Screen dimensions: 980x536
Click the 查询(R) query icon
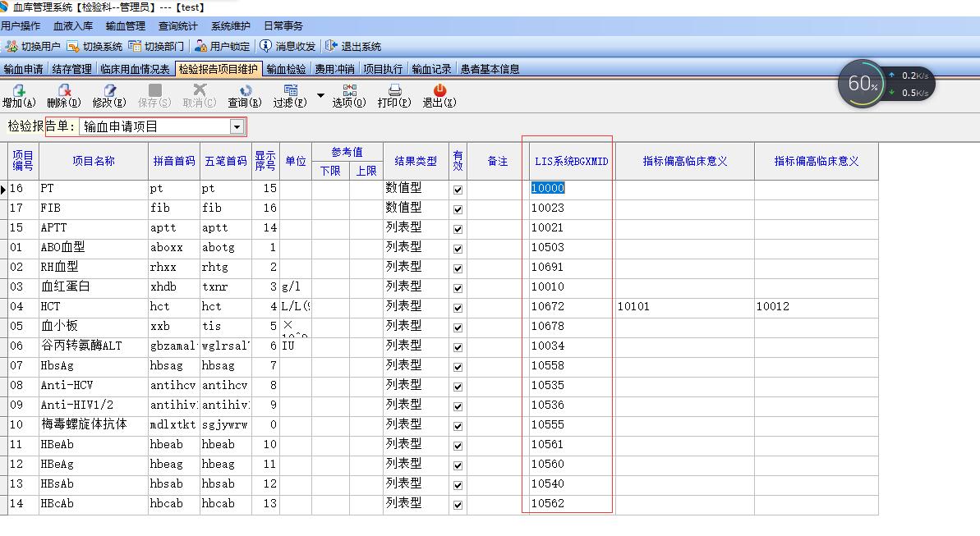coord(245,90)
